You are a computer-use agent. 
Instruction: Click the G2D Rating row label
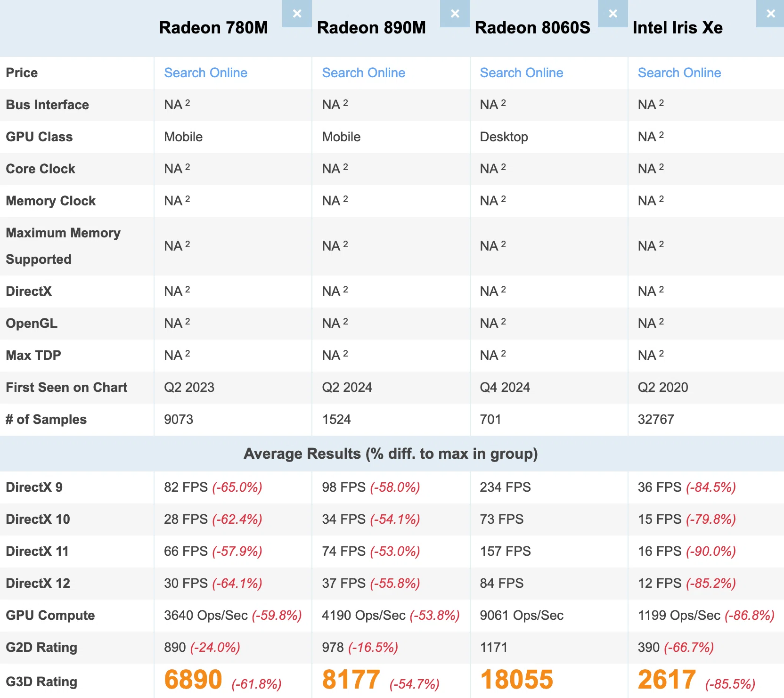[x=41, y=647]
